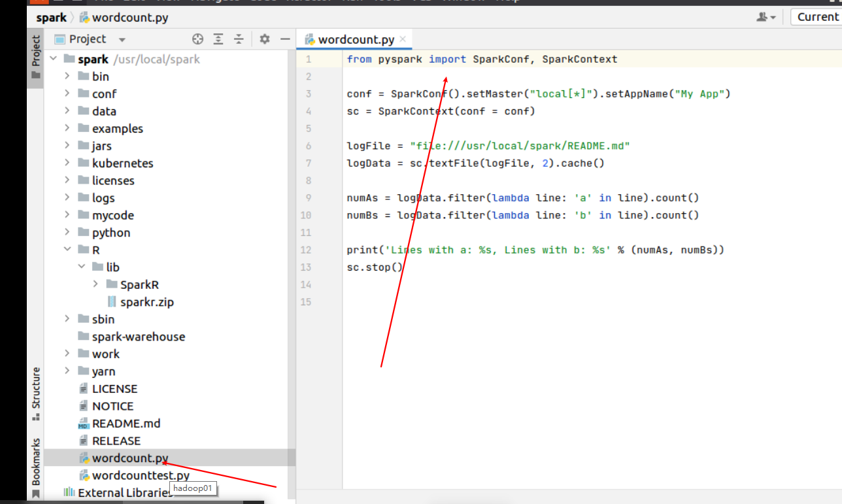
Task: Click the Expand All icon in Project panel
Action: click(218, 39)
